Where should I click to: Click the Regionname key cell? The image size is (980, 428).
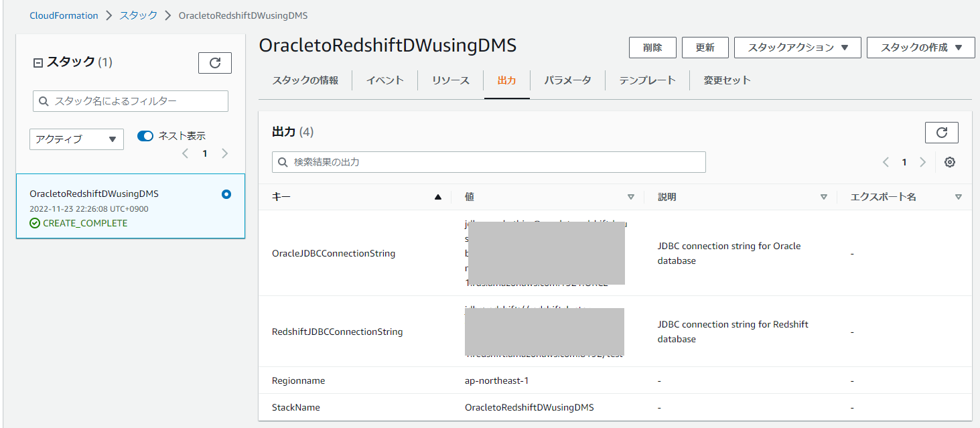pyautogui.click(x=298, y=380)
